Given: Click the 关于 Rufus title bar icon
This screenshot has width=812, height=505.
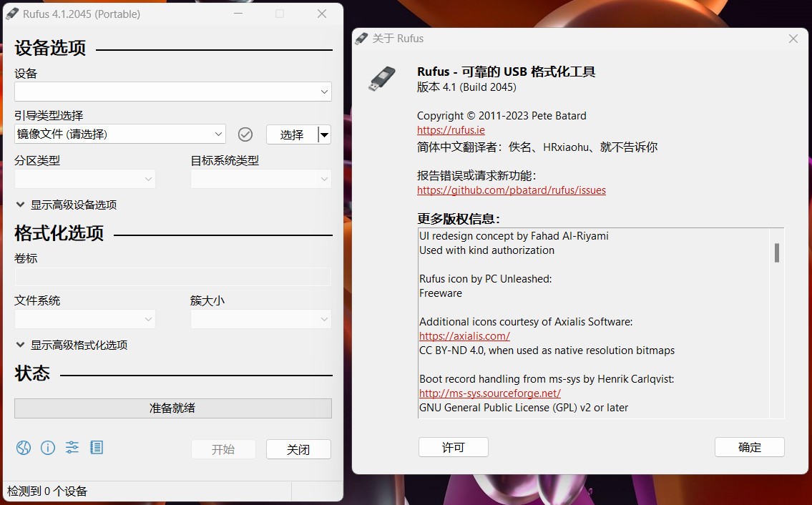Looking at the screenshot, I should coord(361,39).
